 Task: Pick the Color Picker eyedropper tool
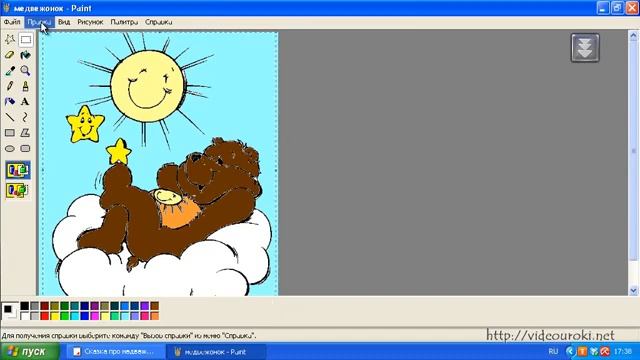click(x=10, y=71)
